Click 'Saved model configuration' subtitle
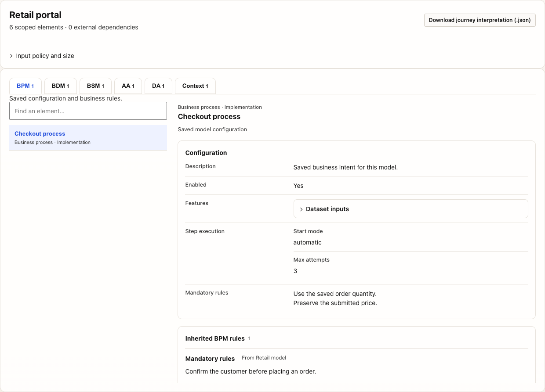Screen dimensions: 545x392 [x=212, y=129]
